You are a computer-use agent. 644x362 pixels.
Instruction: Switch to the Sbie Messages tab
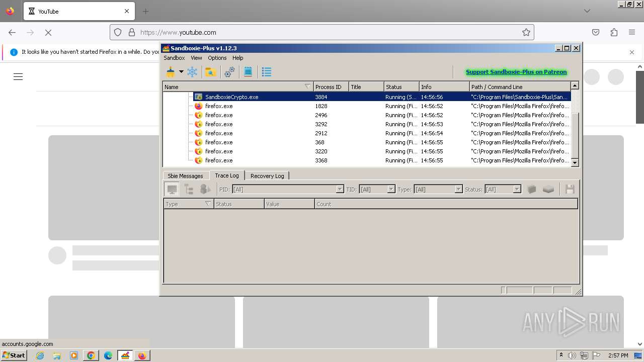pos(185,176)
